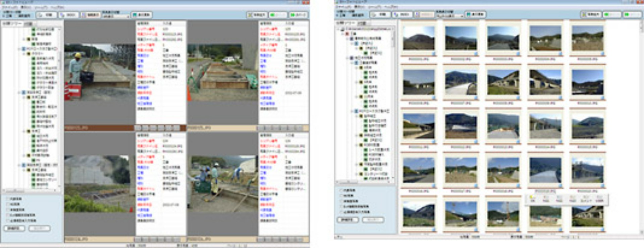Image resolution: width=644 pixels, height=248 pixels.
Task: Click the teal-icon toolbar button in right window
Action: pos(475,14)
